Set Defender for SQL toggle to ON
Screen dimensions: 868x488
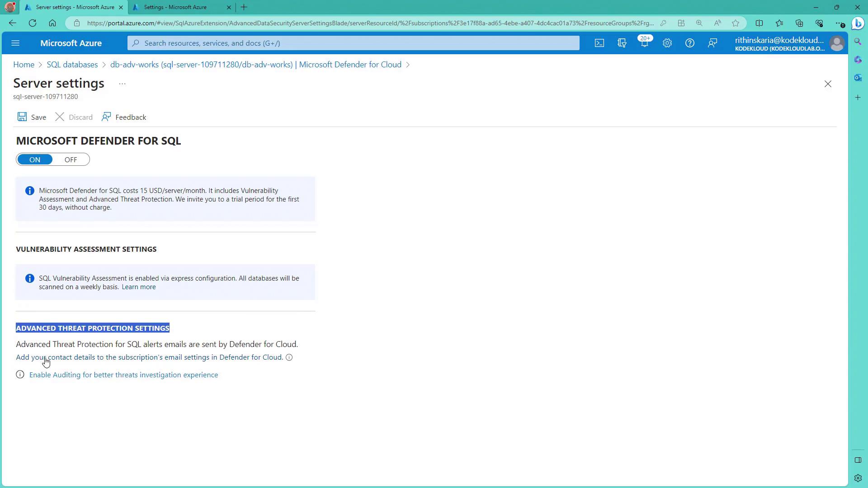(x=35, y=160)
